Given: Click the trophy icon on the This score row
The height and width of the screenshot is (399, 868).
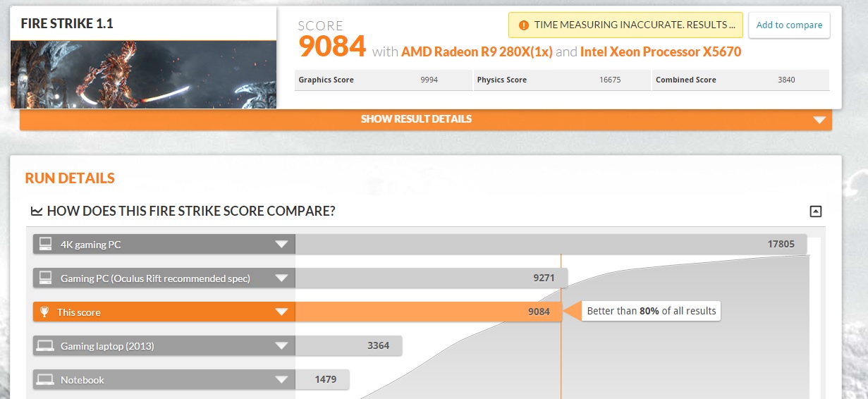Looking at the screenshot, I should click(x=44, y=312).
